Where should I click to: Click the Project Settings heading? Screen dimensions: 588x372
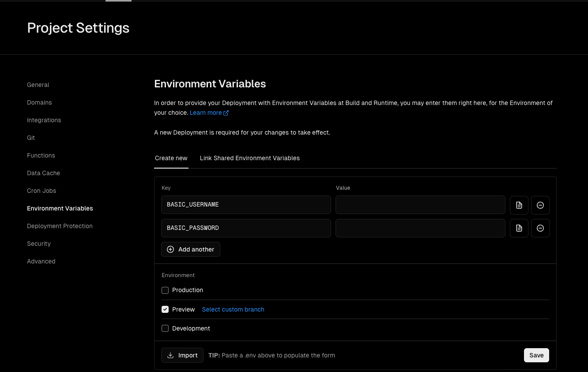click(x=78, y=28)
